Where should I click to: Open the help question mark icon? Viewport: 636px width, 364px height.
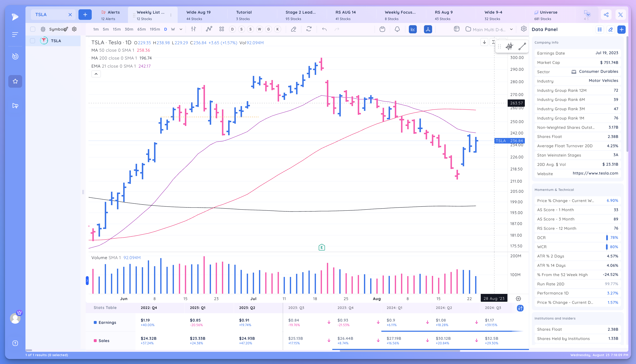15,343
